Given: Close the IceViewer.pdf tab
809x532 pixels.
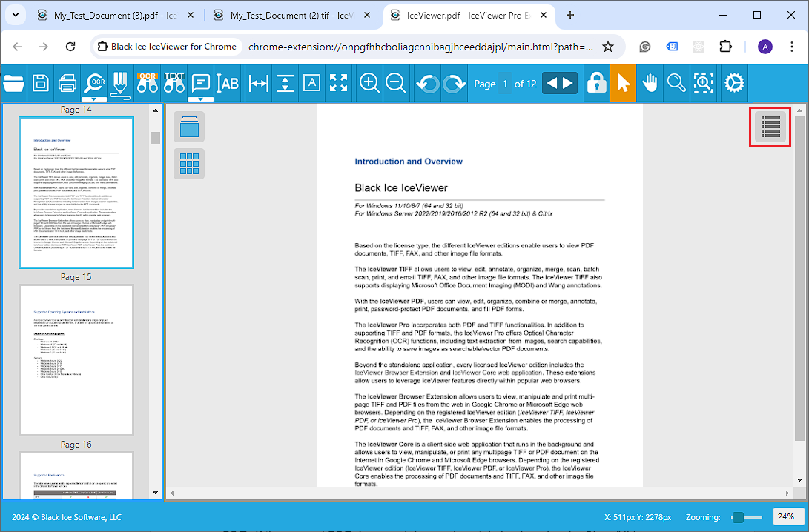Looking at the screenshot, I should [x=544, y=16].
